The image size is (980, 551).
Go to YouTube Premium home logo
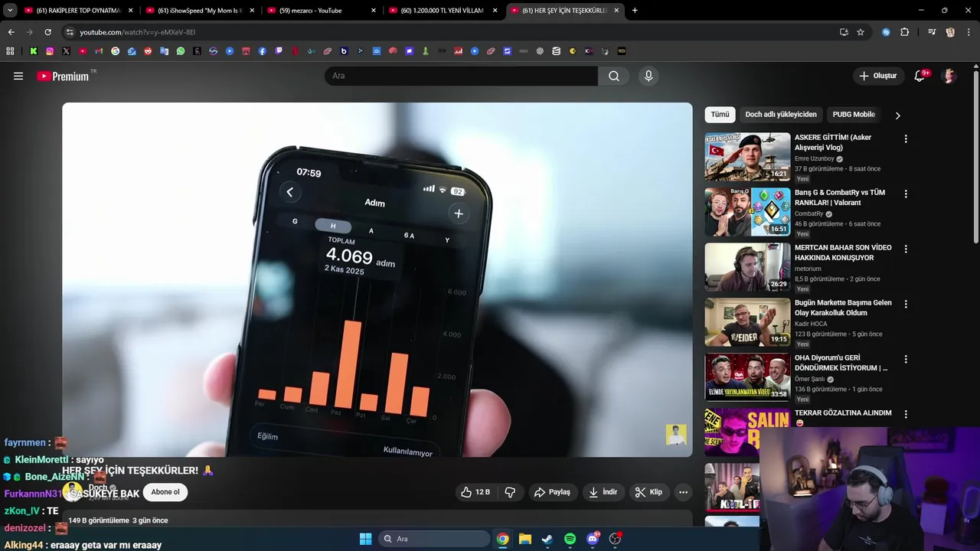click(63, 76)
